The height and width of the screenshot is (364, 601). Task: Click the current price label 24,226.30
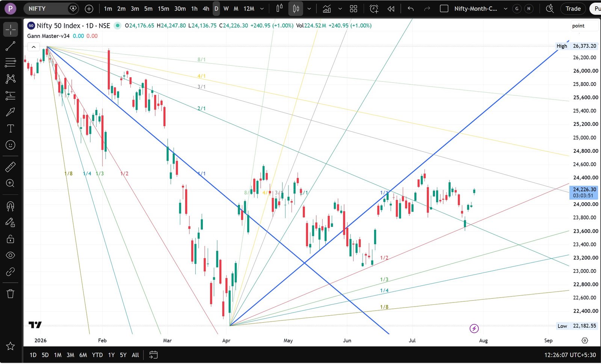[584, 190]
